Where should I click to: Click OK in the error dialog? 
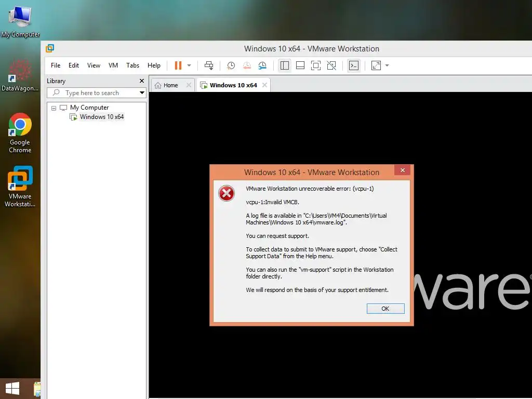[385, 309]
